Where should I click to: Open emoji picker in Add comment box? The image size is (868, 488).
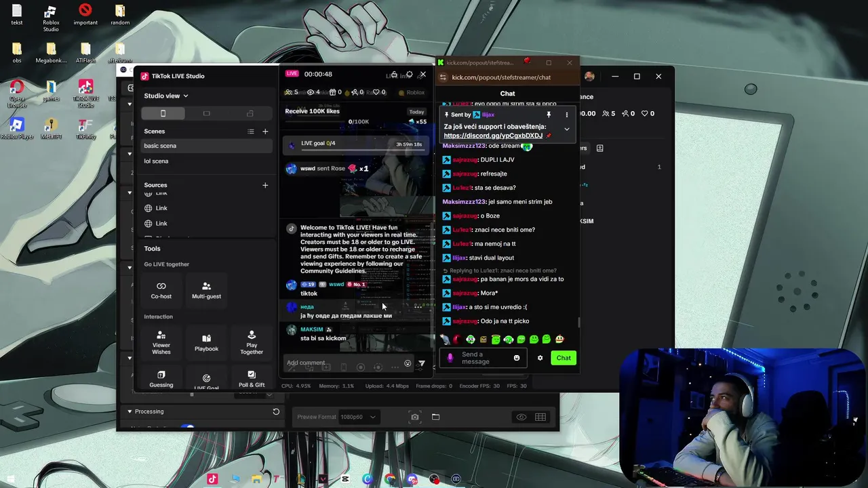(408, 363)
